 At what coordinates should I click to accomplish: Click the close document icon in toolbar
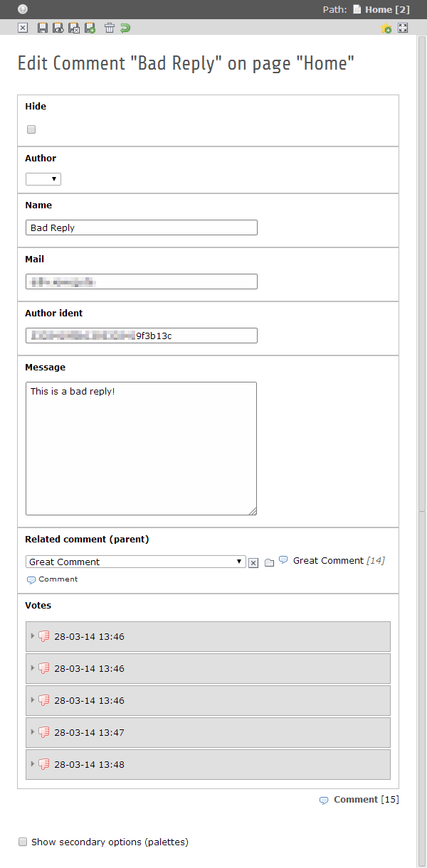click(23, 28)
